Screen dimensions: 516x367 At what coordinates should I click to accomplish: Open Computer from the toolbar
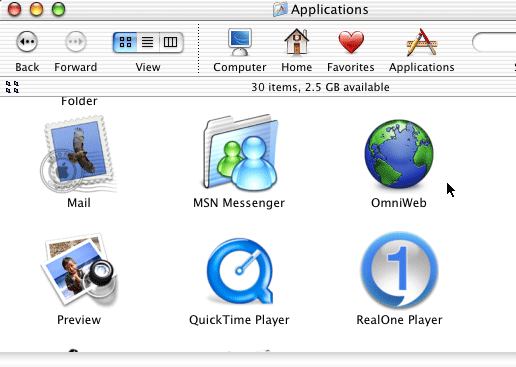[240, 42]
